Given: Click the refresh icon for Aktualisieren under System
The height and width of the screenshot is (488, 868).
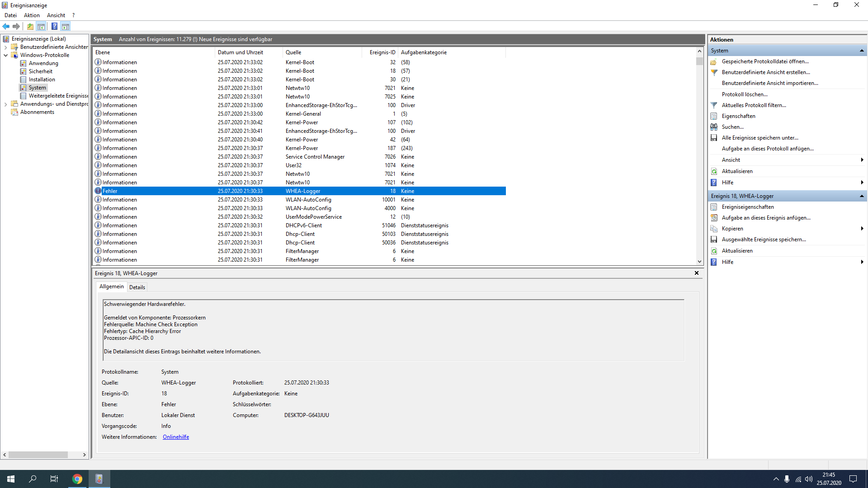Looking at the screenshot, I should (714, 171).
